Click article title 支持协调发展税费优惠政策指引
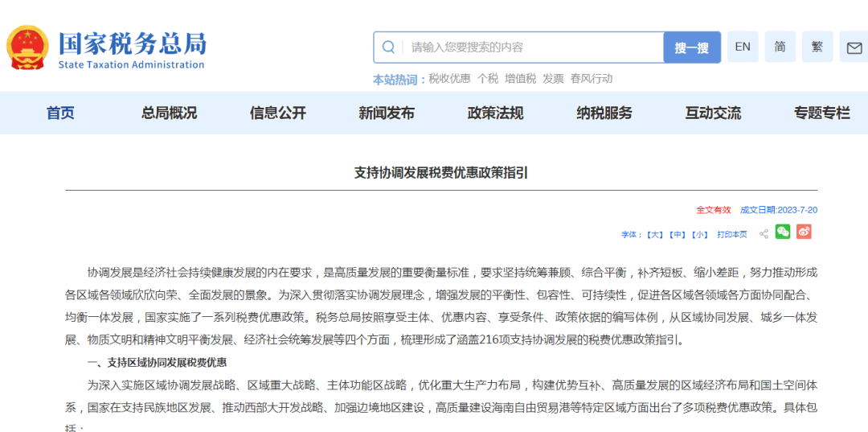This screenshot has width=868, height=432. point(441,173)
